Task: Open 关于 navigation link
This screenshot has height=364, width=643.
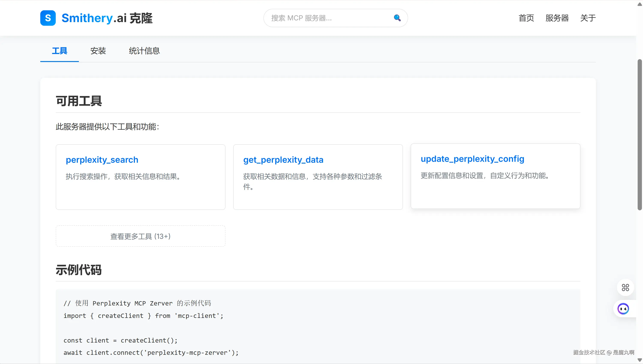Action: [588, 18]
